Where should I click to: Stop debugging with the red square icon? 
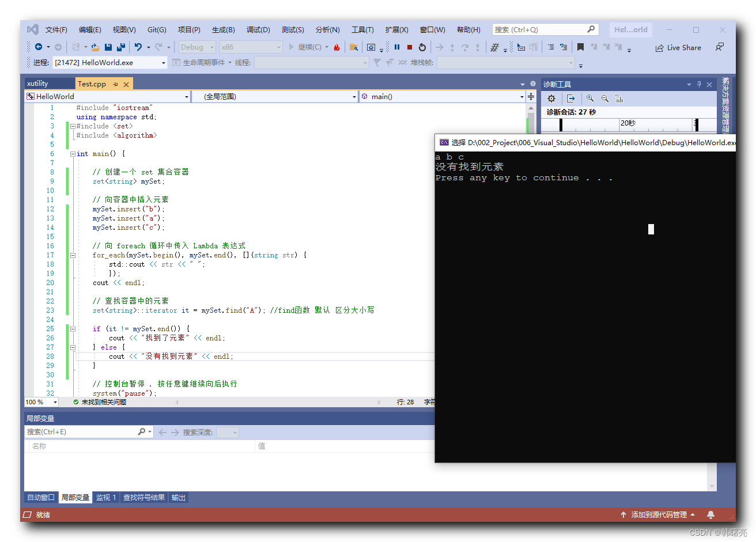click(410, 47)
